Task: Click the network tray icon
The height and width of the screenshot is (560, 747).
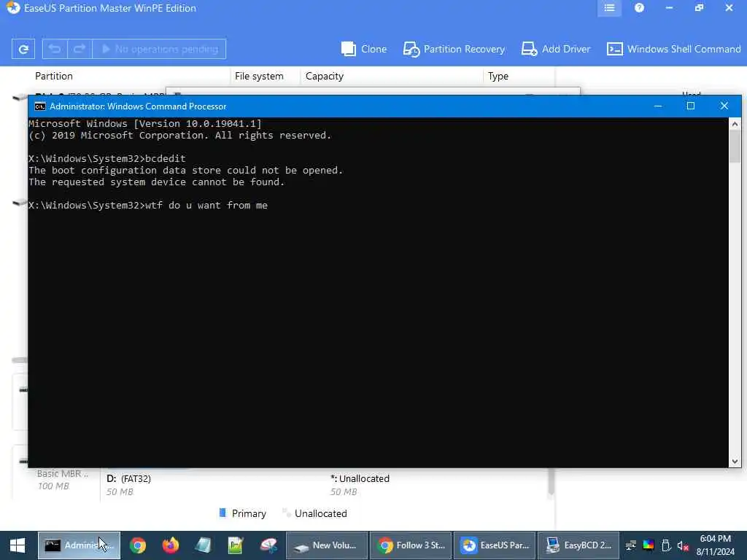Action: click(x=631, y=545)
